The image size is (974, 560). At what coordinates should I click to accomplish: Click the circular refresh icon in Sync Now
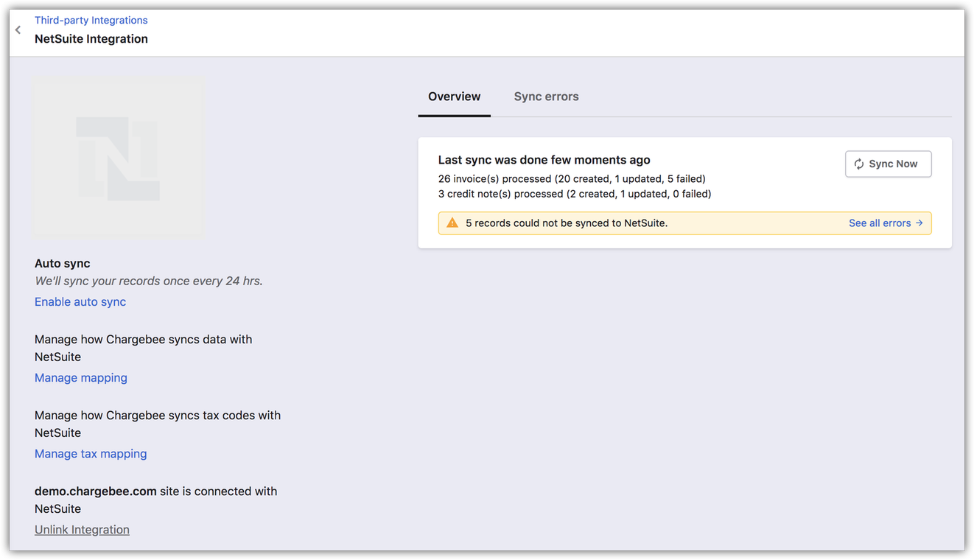pos(859,164)
